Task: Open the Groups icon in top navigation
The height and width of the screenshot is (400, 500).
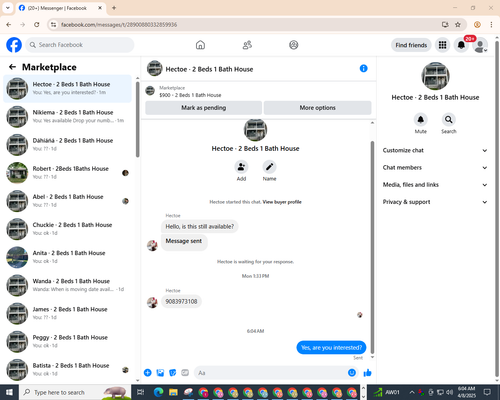Action: [x=294, y=45]
